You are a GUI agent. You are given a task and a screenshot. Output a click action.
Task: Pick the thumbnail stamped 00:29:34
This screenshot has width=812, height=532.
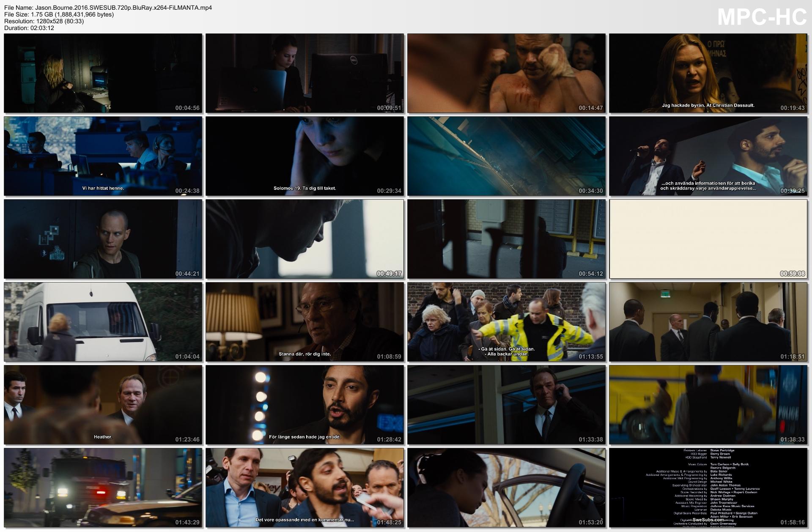click(305, 156)
